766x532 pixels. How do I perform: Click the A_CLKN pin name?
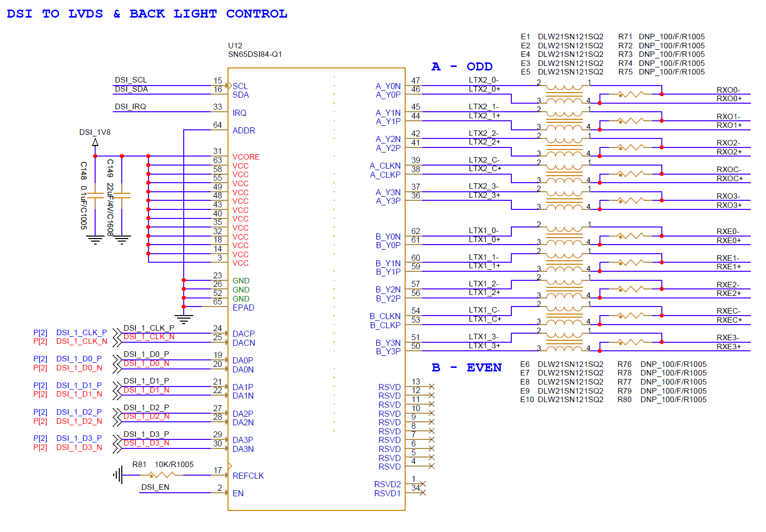pos(385,166)
